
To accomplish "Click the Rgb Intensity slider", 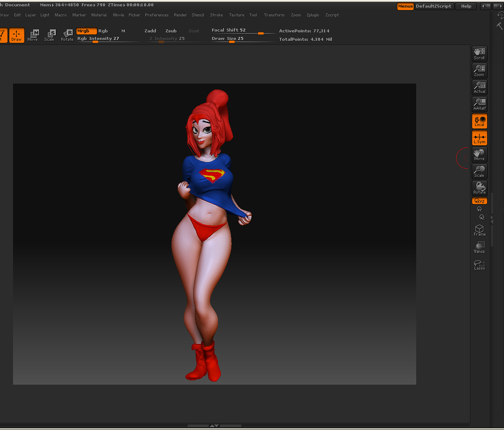I will point(108,39).
